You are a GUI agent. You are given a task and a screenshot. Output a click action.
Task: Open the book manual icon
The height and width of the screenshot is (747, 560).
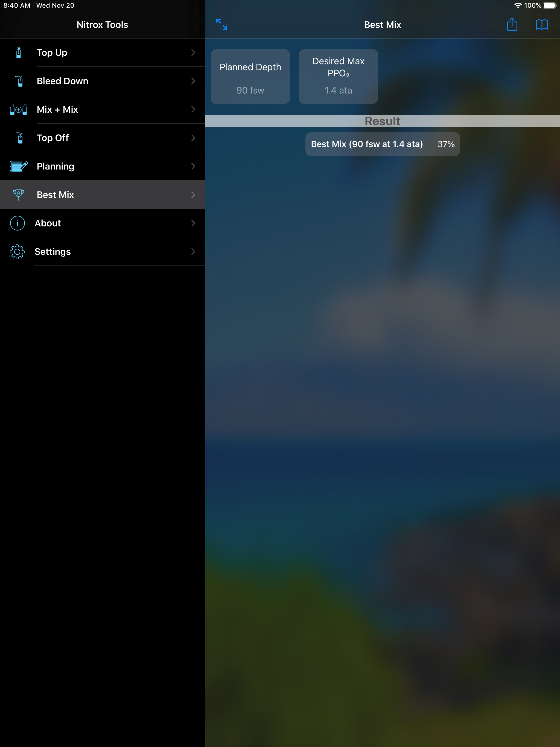click(542, 25)
